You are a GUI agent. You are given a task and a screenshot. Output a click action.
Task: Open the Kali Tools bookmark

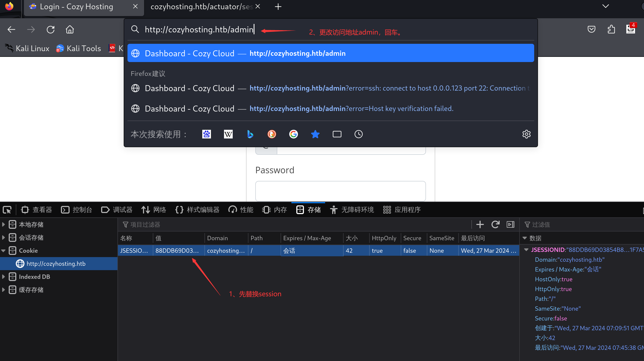(78, 48)
